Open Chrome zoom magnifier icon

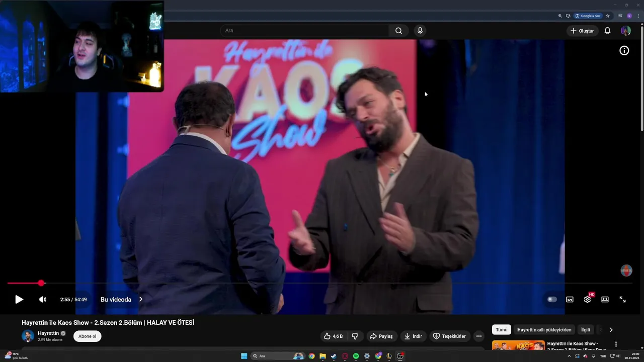click(560, 16)
